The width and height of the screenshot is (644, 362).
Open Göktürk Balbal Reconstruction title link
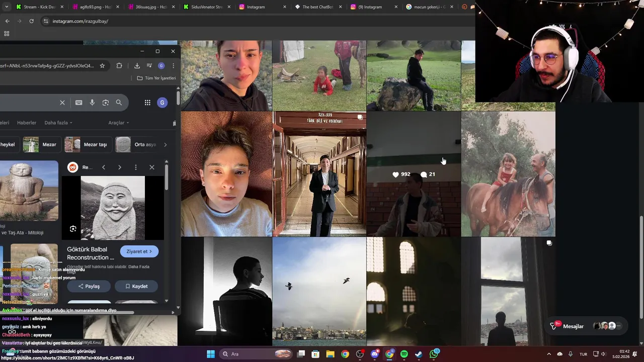pos(91,253)
